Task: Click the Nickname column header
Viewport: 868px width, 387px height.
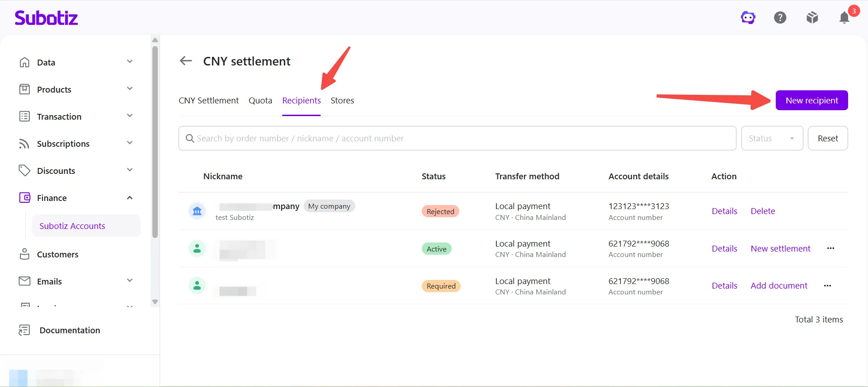Action: point(222,176)
